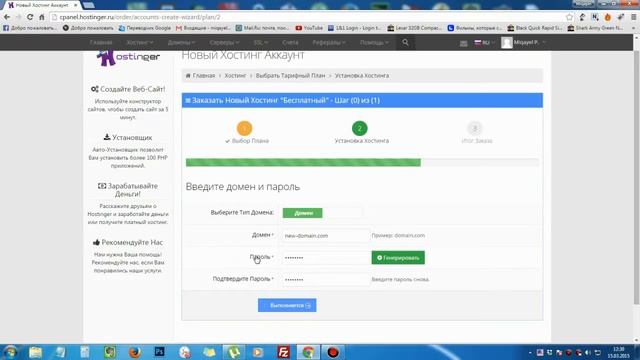Screen dimensions: 640x360
Task: Expand the SSL navbar dropdown
Action: [x=260, y=42]
